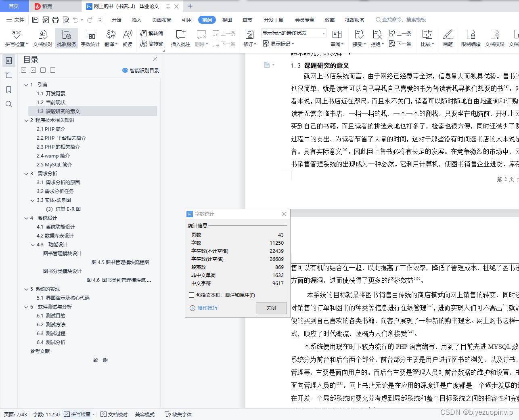Insert a comment (插入批注)

tap(180, 38)
